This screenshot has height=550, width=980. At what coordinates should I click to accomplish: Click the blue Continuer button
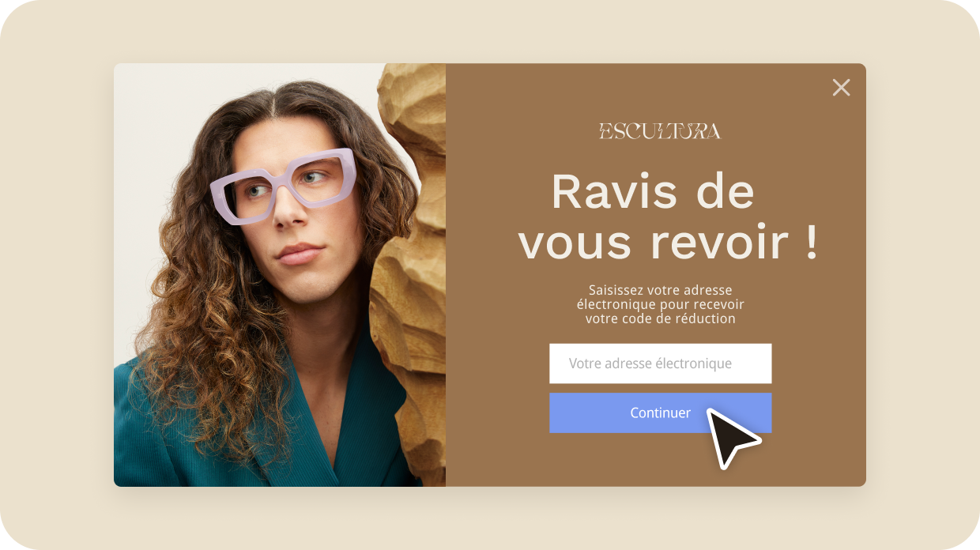661,412
